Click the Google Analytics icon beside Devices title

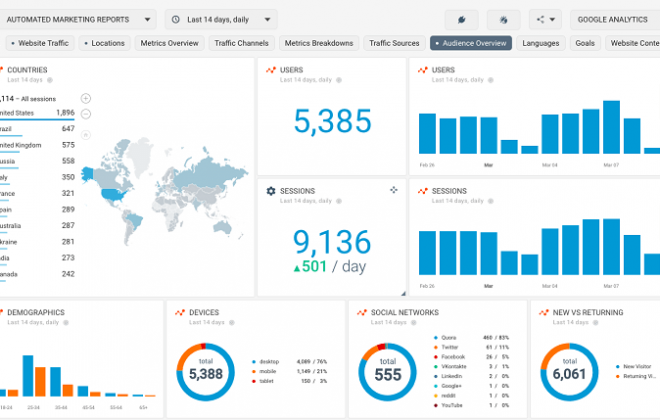pos(180,312)
